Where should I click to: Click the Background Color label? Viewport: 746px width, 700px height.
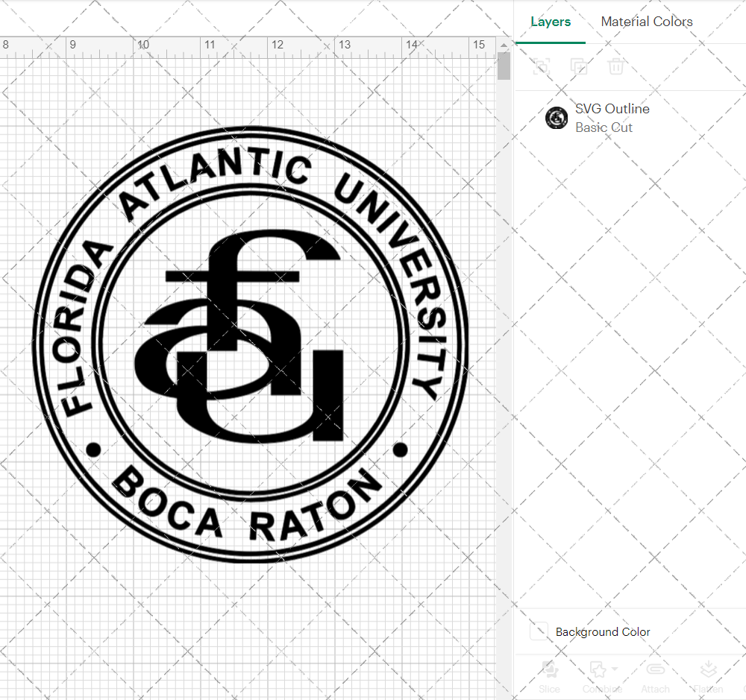coord(602,632)
